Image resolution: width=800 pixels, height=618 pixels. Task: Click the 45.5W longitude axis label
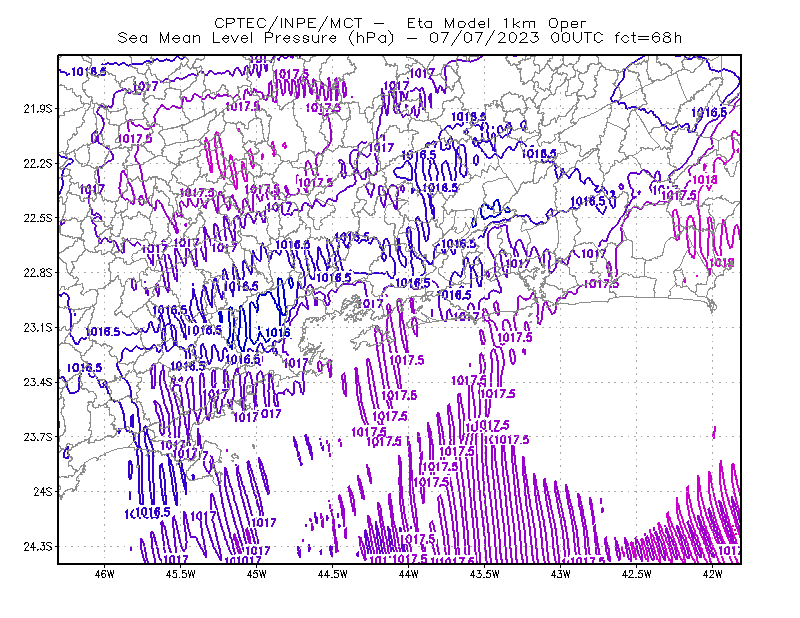181,574
